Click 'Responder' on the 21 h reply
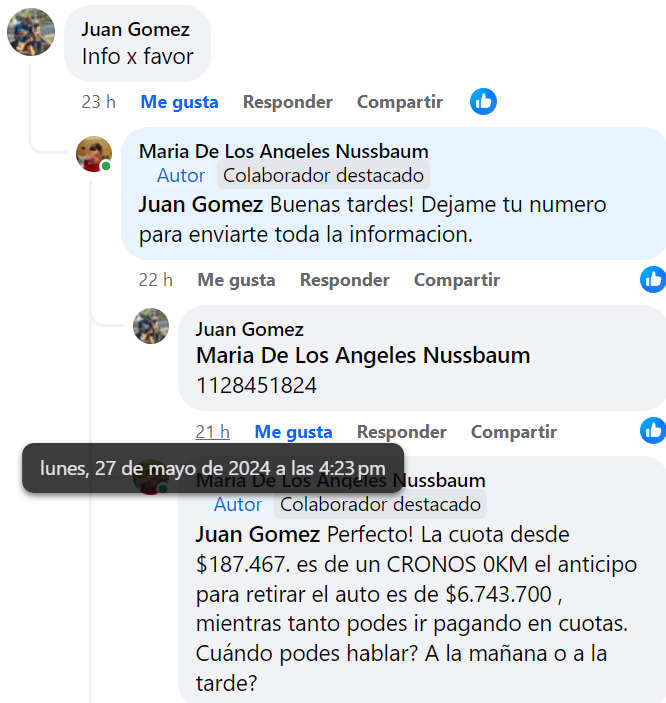 click(x=401, y=432)
